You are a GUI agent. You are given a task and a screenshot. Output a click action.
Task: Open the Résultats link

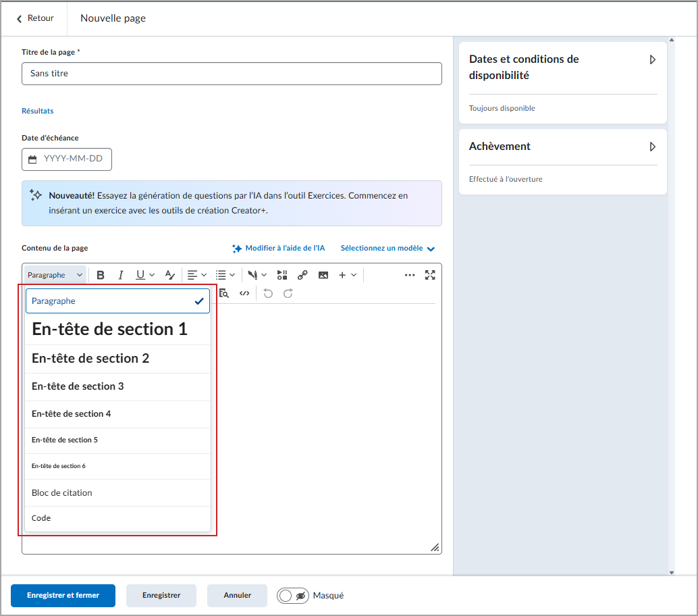(x=37, y=111)
